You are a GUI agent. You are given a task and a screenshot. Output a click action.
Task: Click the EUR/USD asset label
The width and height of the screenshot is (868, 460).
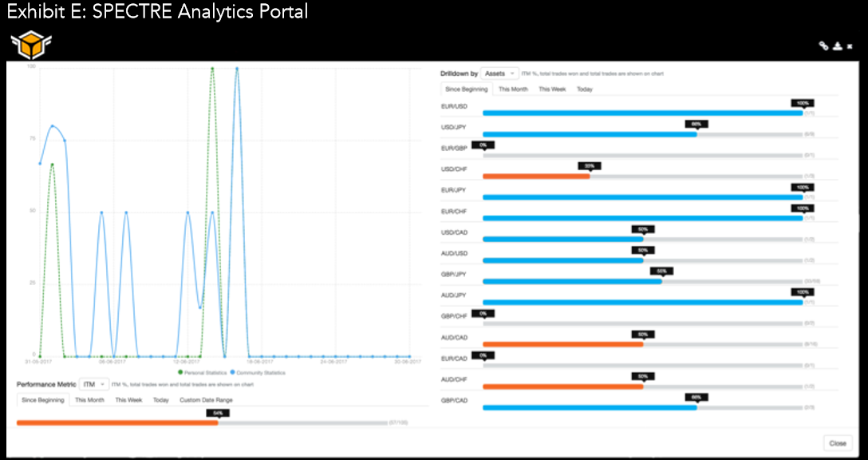coord(453,106)
